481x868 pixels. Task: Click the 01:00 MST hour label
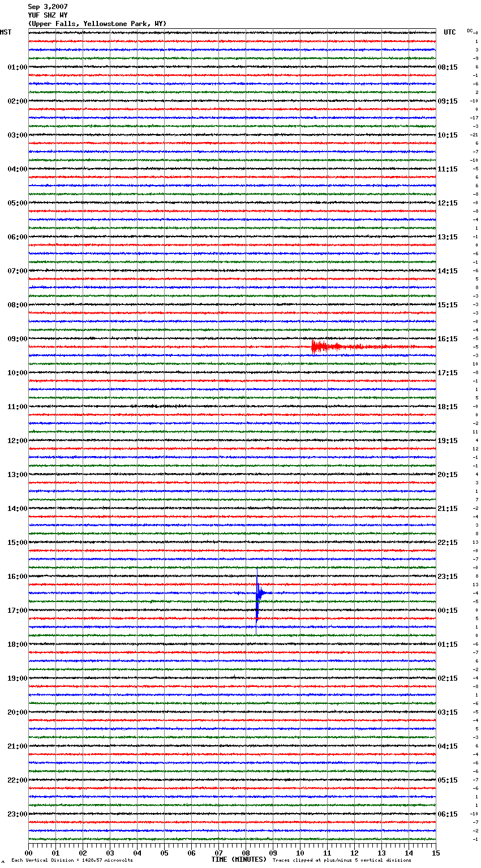[18, 67]
